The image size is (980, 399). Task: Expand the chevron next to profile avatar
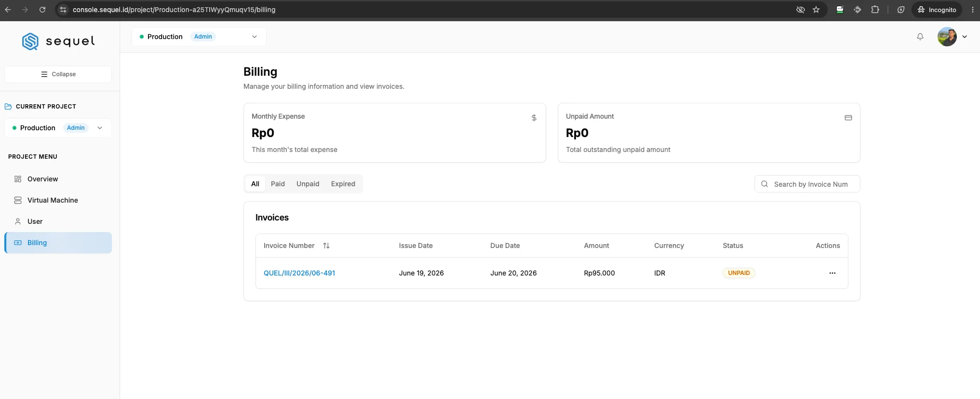965,37
